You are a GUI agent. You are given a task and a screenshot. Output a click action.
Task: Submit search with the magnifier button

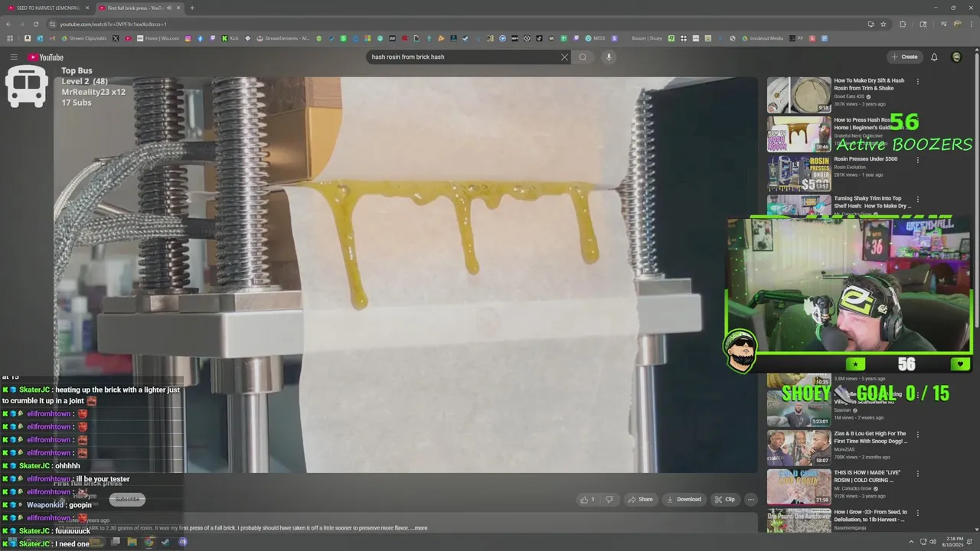click(x=583, y=57)
